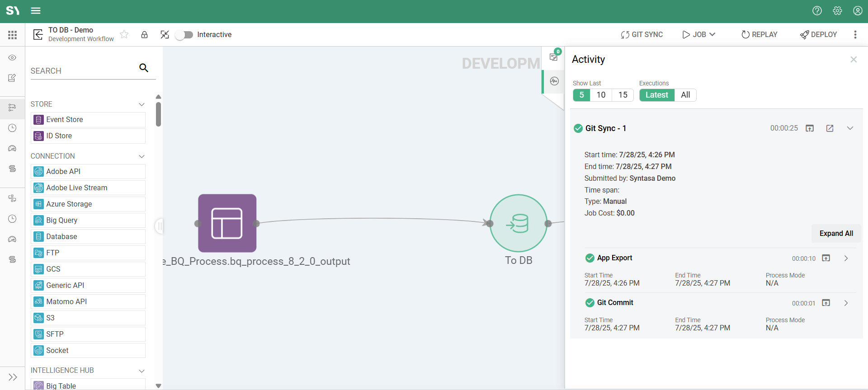Image resolution: width=868 pixels, height=390 pixels.
Task: Click the help question mark icon
Action: [817, 11]
